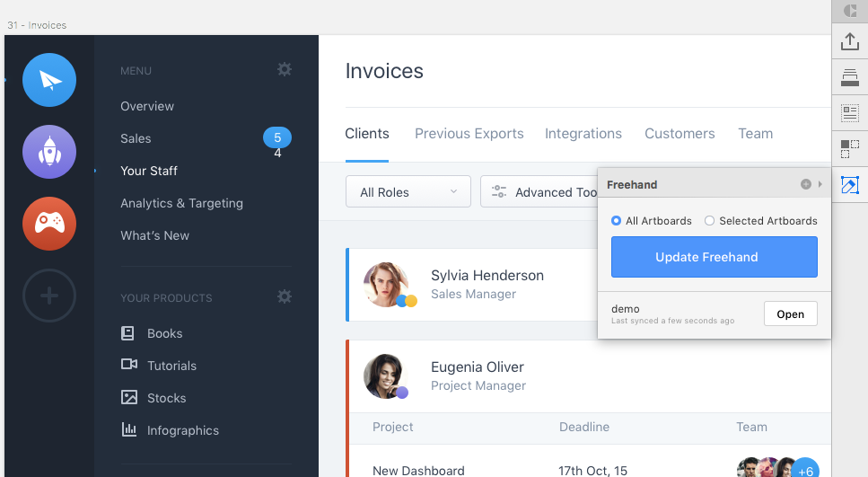This screenshot has width=868, height=477.
Task: Click the Eugenia Oliver name
Action: pos(478,367)
